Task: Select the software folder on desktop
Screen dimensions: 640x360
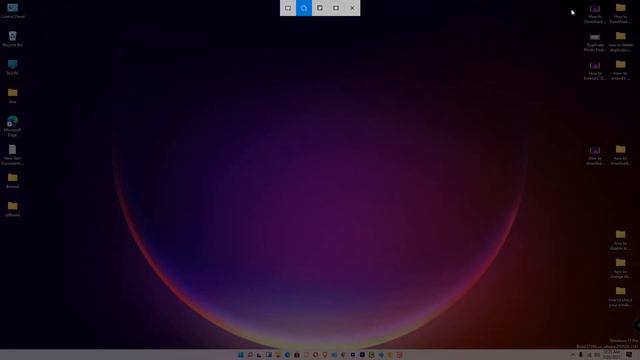Action: [12, 209]
